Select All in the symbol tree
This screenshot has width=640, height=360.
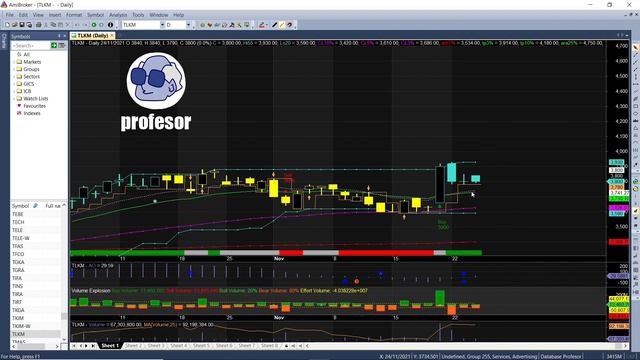click(27, 54)
